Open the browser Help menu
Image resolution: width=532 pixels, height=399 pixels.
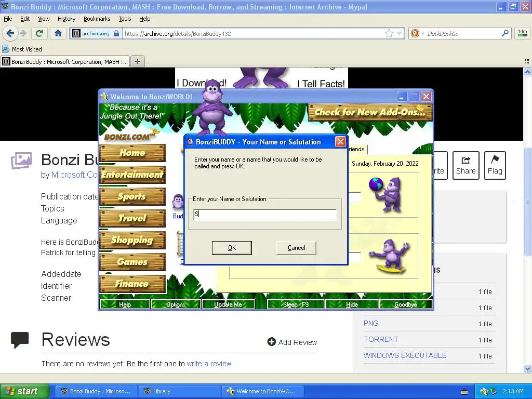pos(144,19)
